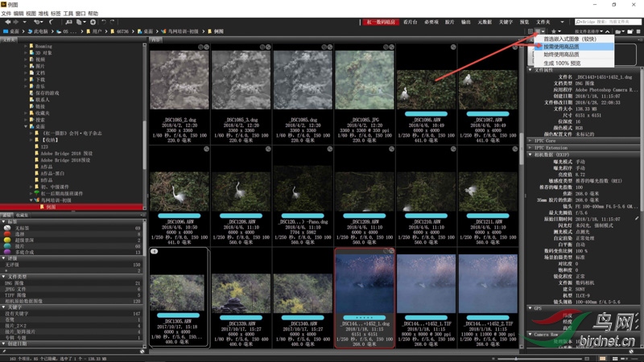The image size is (644, 362).
Task: Collapse the 相机数据 (EXIF) metadata section
Action: [x=530, y=154]
